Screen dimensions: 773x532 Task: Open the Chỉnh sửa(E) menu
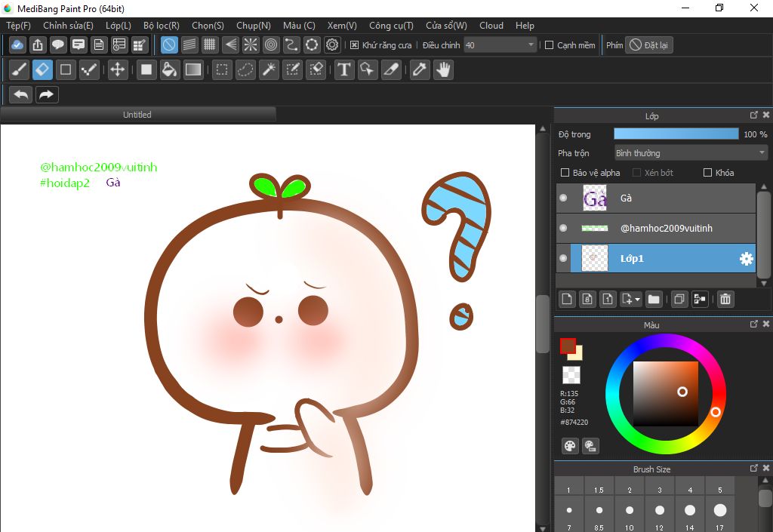tap(68, 26)
